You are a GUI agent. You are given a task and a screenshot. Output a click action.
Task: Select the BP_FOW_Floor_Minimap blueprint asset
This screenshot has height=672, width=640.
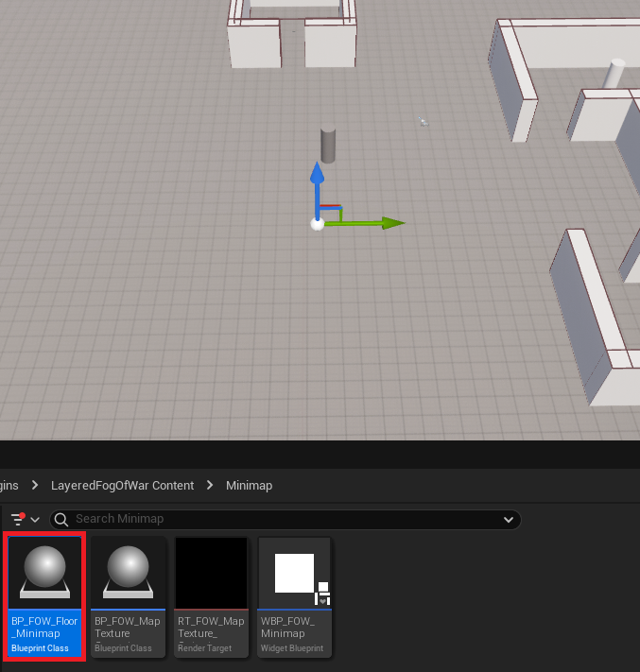pos(44,596)
